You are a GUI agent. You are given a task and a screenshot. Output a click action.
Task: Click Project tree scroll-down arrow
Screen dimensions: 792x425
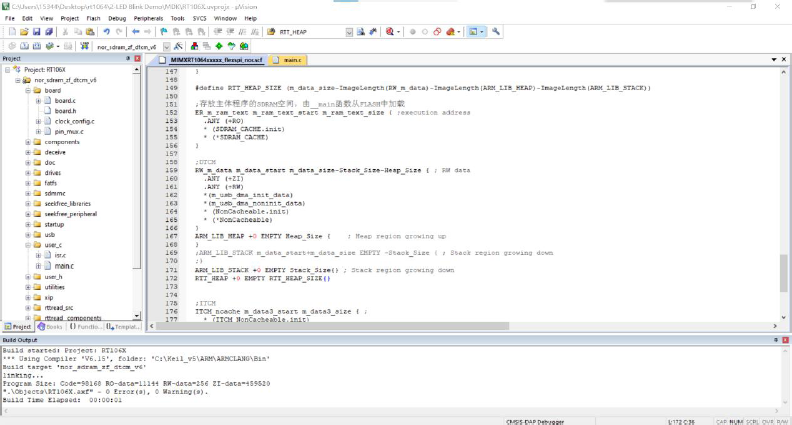click(137, 316)
